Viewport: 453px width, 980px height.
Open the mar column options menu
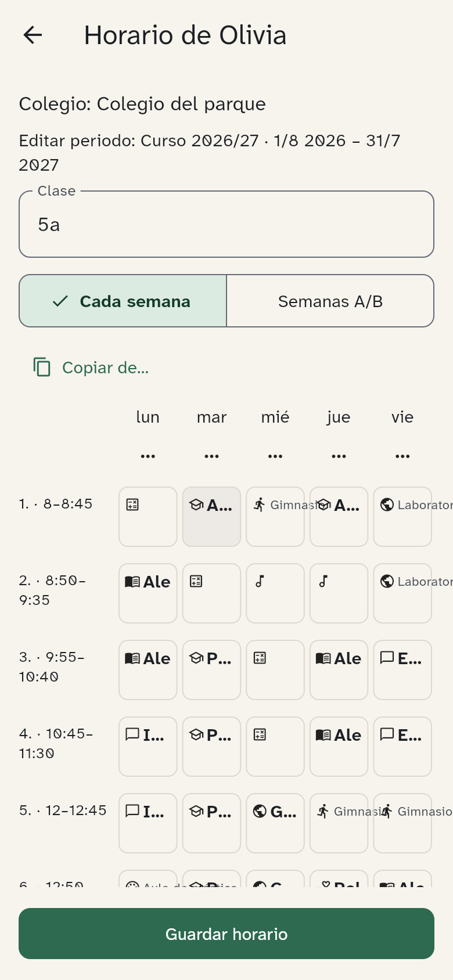(x=211, y=456)
